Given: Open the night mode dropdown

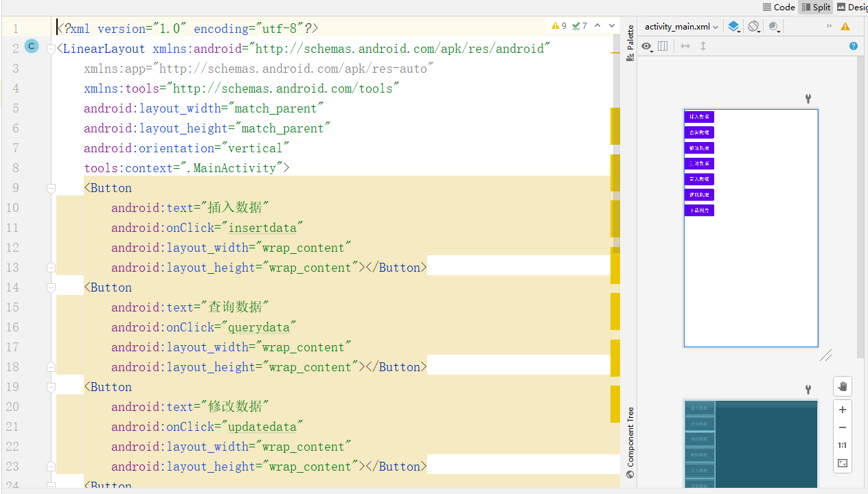Looking at the screenshot, I should [x=775, y=27].
